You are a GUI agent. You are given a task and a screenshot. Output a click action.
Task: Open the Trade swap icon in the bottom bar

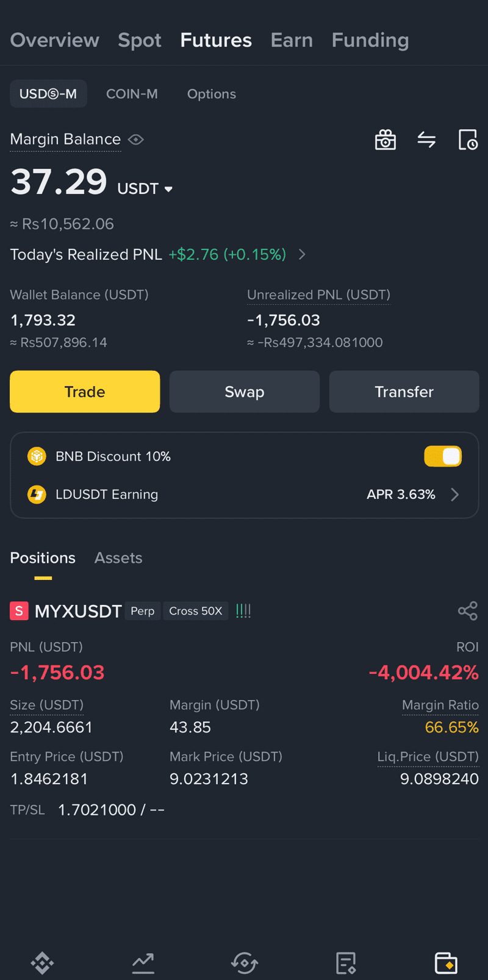pyautogui.click(x=245, y=963)
